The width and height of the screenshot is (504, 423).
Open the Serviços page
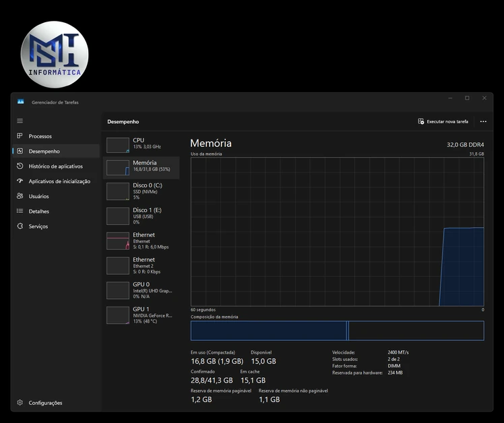pos(56,226)
